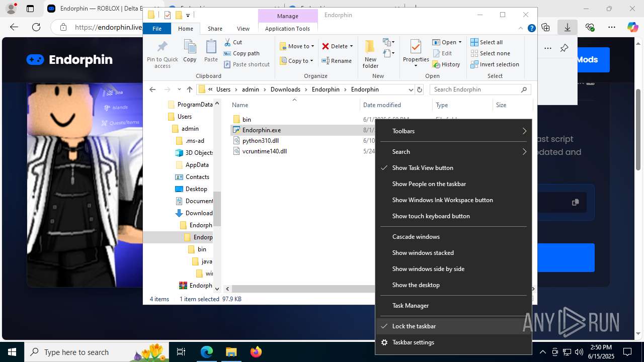Click admin in the address breadcrumb
Screen dimensions: 644x362
pyautogui.click(x=251, y=89)
